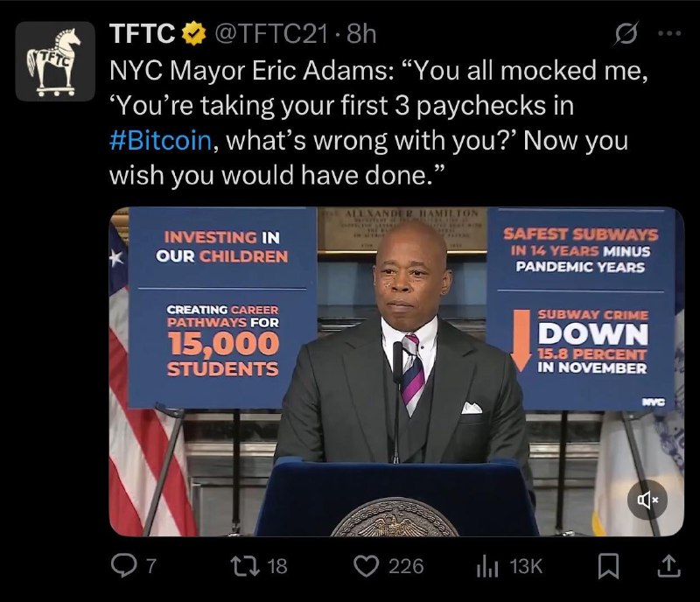This screenshot has height=602, width=700.
Task: Click the 13K views count
Action: tap(526, 566)
